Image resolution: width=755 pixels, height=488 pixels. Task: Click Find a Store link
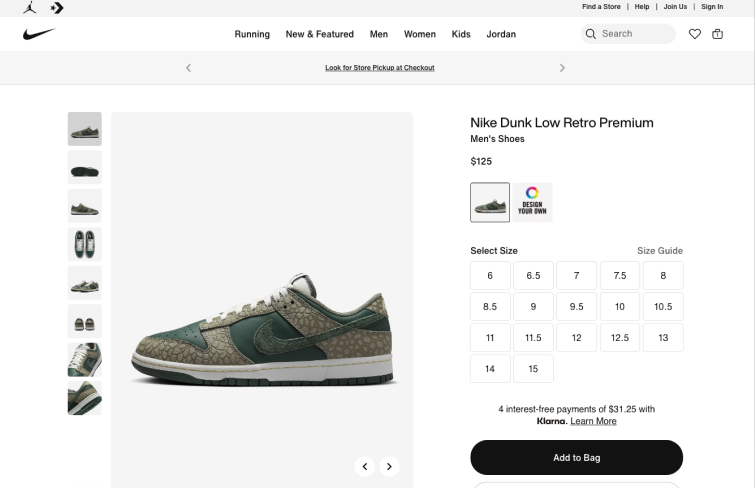(601, 7)
